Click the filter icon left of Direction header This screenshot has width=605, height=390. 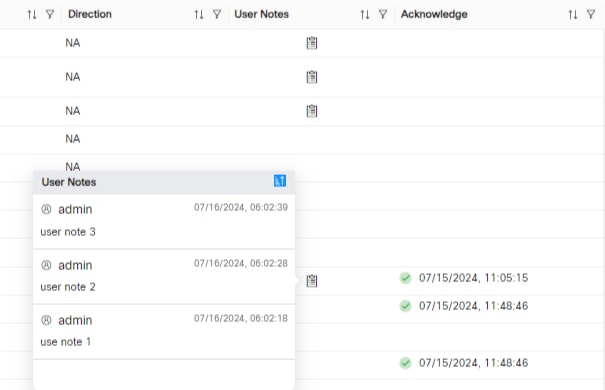(x=50, y=15)
